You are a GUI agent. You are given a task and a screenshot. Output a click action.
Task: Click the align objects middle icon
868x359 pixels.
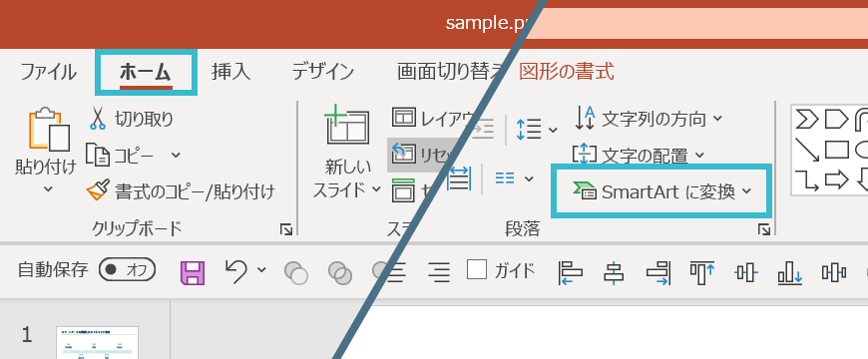(745, 272)
